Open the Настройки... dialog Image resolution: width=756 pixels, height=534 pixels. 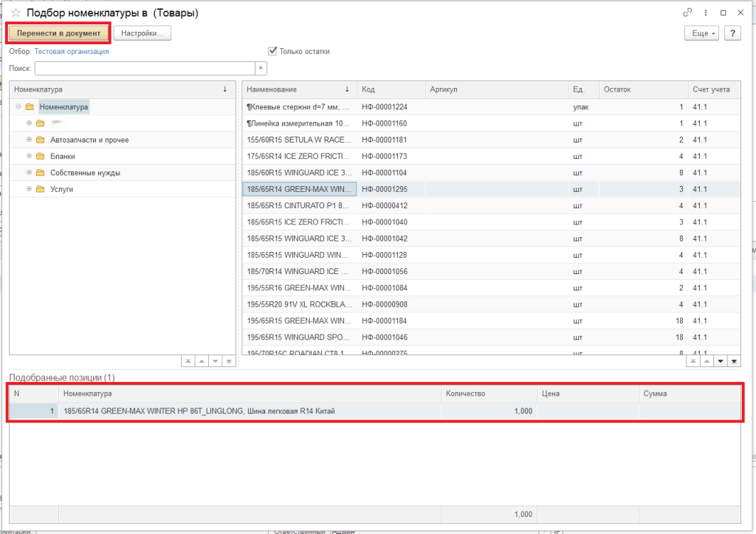point(142,33)
